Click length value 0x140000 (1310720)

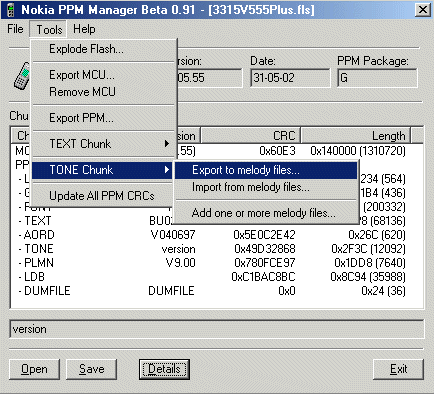pos(358,151)
